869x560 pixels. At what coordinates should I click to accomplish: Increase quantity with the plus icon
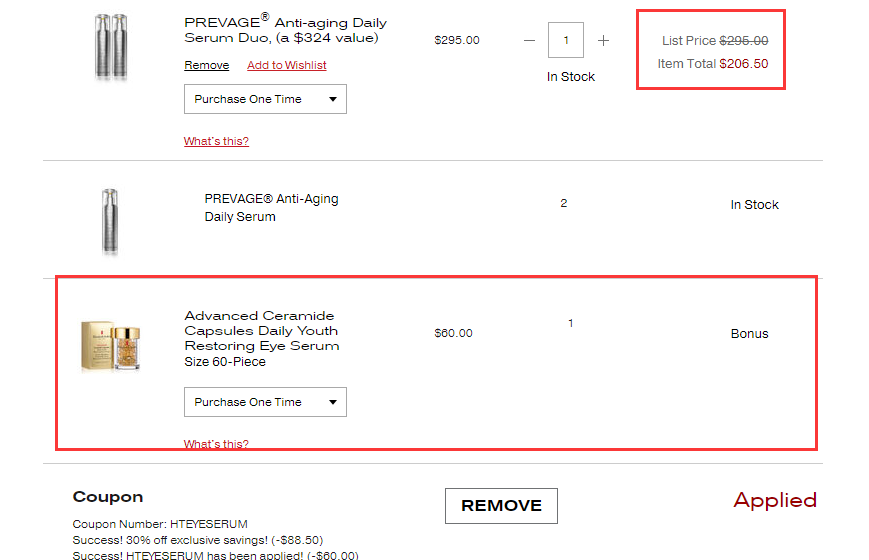(x=603, y=41)
